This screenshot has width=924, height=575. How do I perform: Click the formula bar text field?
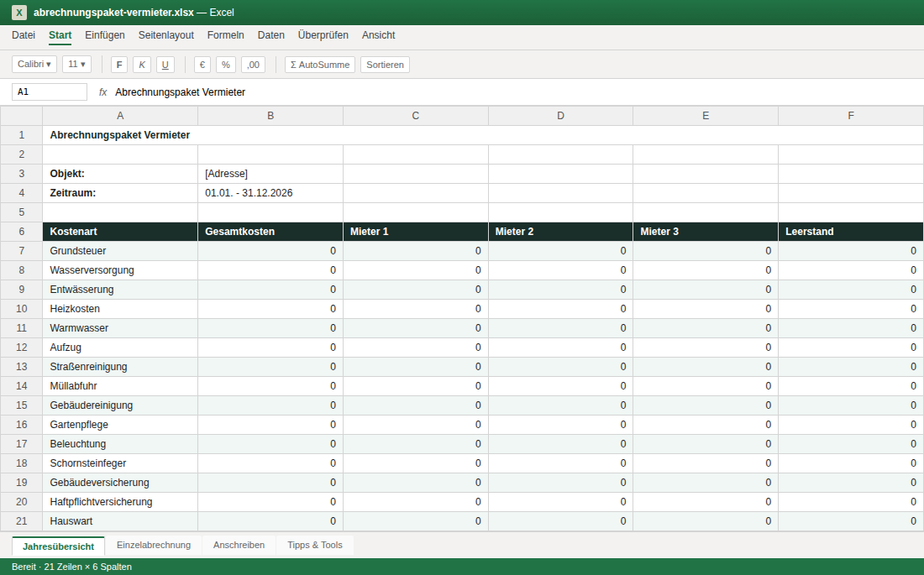pyautogui.click(x=516, y=91)
